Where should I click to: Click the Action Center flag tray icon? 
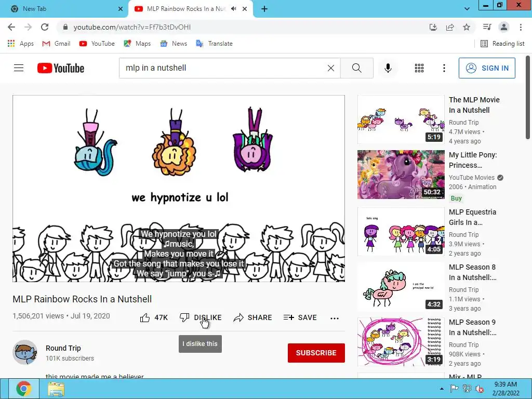click(x=454, y=389)
